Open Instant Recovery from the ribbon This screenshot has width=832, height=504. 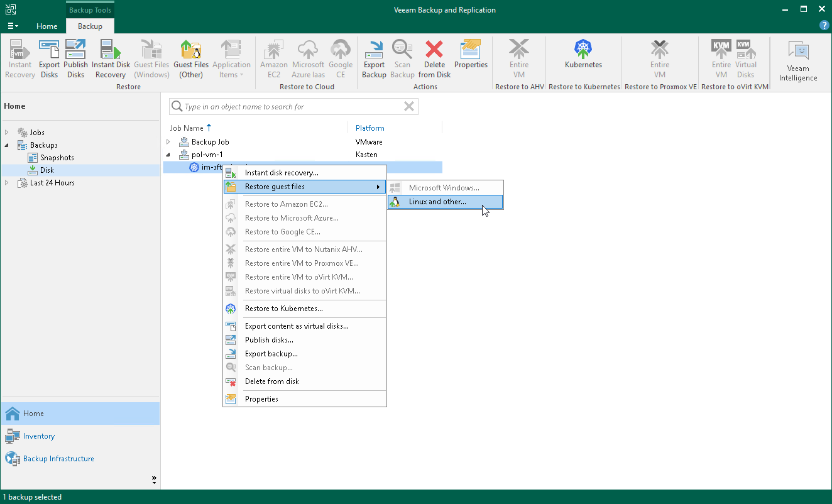click(20, 59)
